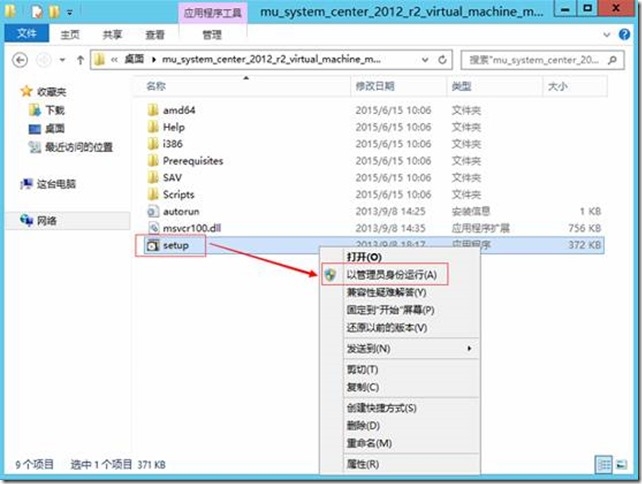The height and width of the screenshot is (484, 642).
Task: Click the 桌面 breadcrumb in the address bar
Action: (133, 60)
